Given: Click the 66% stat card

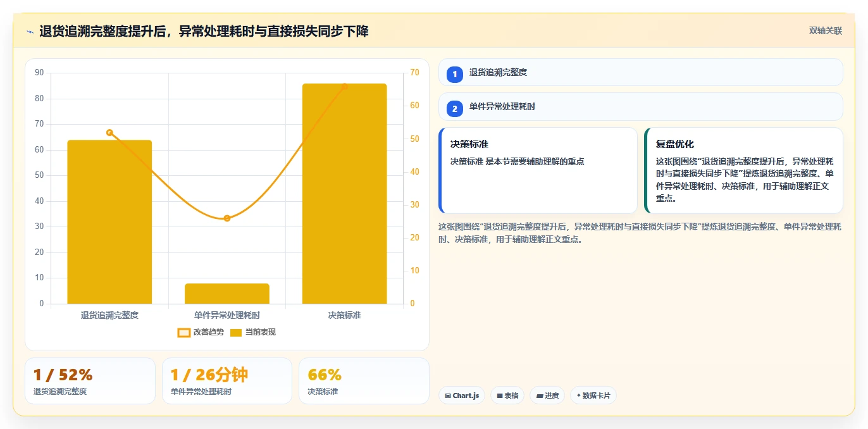Looking at the screenshot, I should point(364,381).
